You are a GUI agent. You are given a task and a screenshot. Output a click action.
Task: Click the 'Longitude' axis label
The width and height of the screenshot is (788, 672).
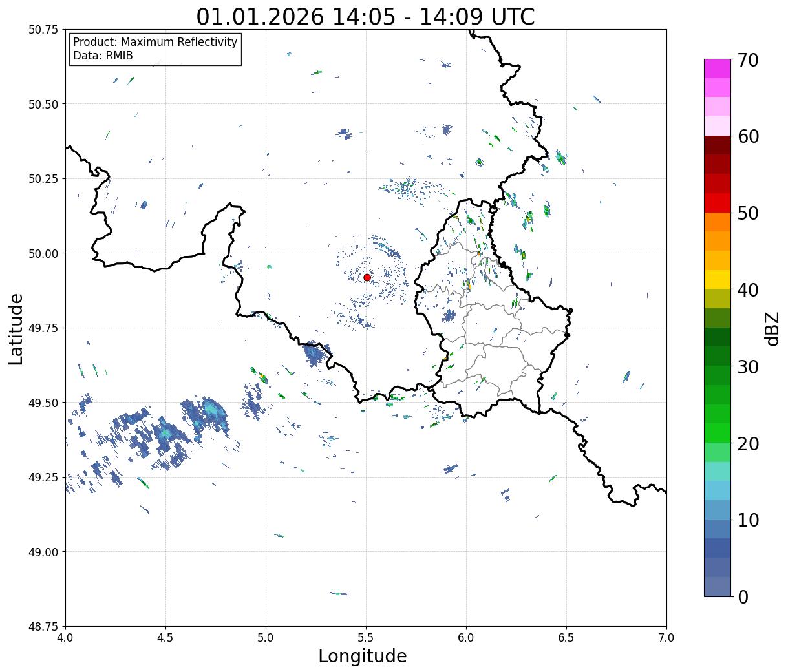coord(363,656)
